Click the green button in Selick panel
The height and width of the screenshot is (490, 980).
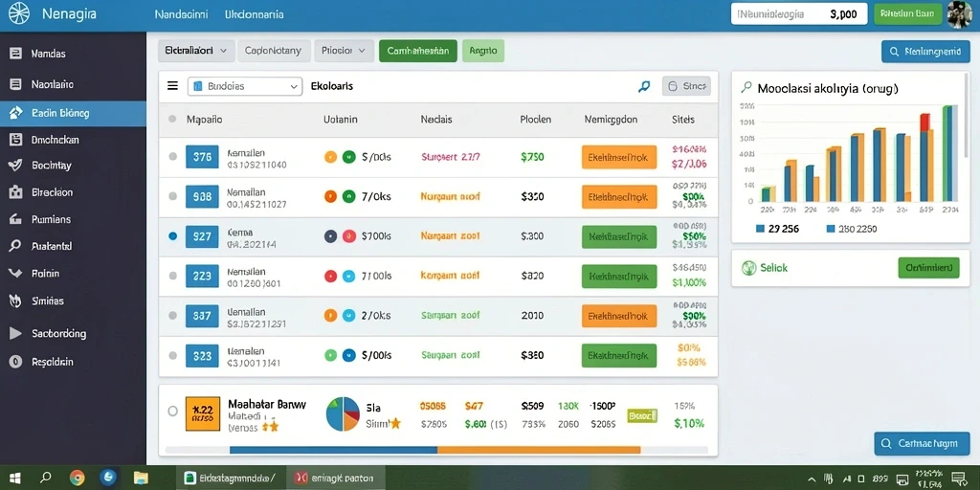tap(928, 268)
